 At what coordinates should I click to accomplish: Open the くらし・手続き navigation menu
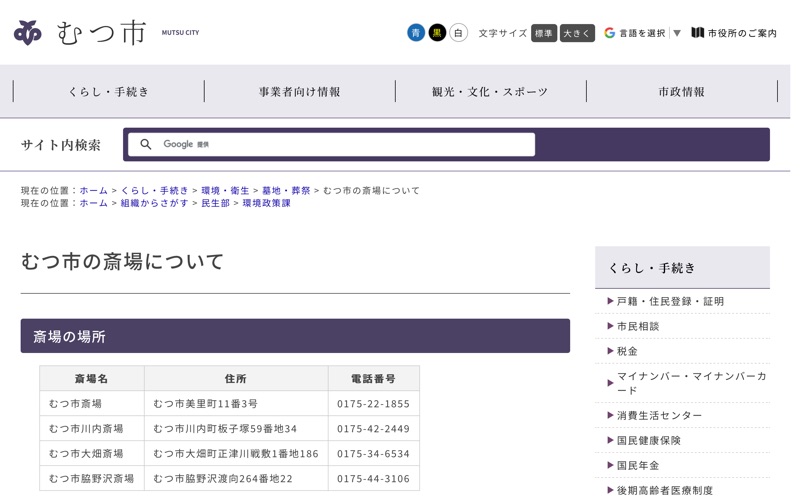109,92
